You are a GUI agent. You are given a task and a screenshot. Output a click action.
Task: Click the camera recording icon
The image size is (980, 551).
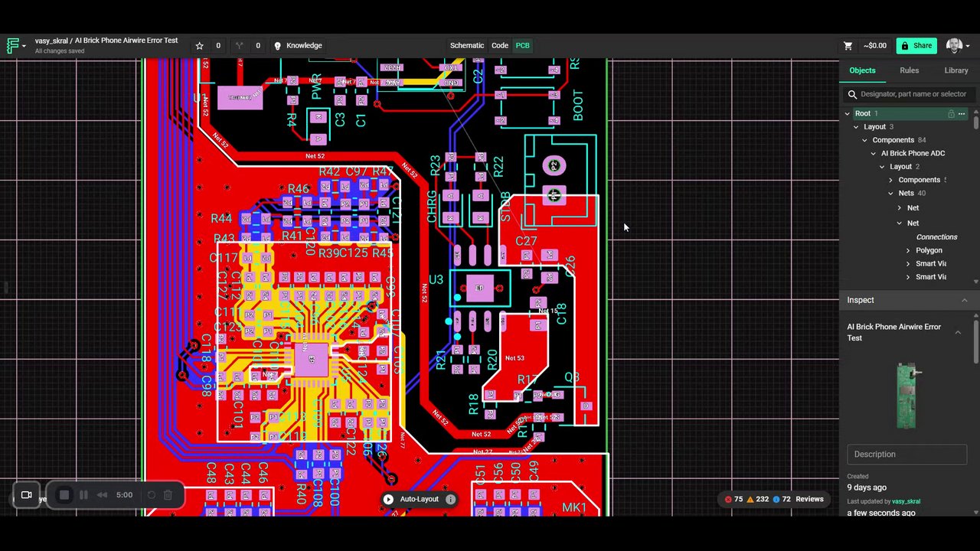tap(26, 495)
